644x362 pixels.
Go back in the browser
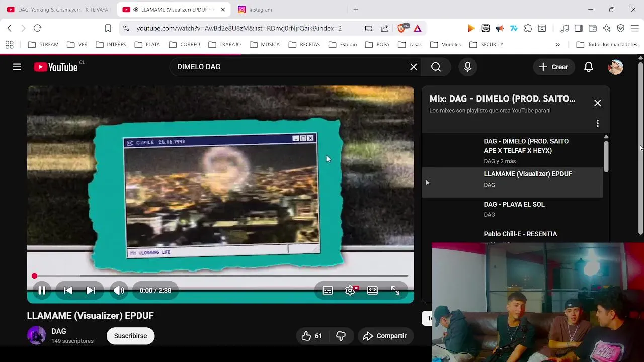coord(10,28)
